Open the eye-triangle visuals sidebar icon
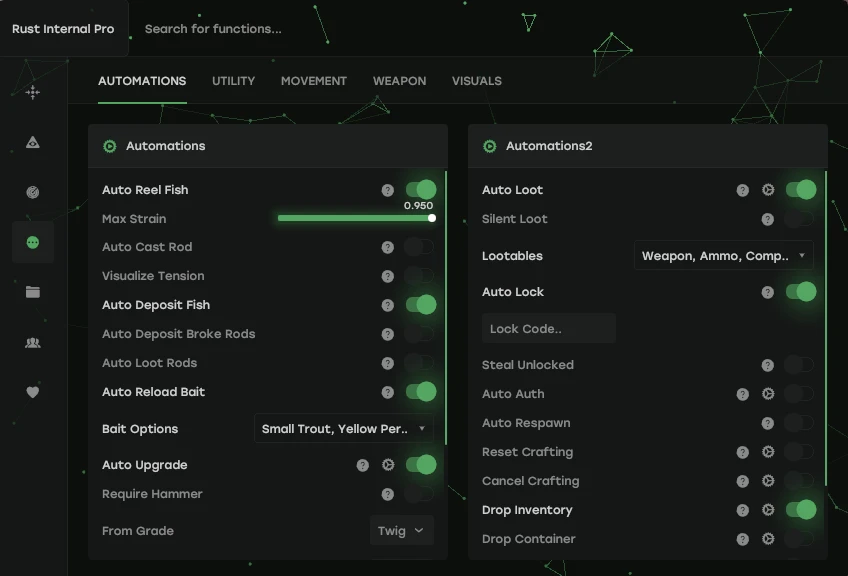Screen dimensions: 848x576 point(32,142)
